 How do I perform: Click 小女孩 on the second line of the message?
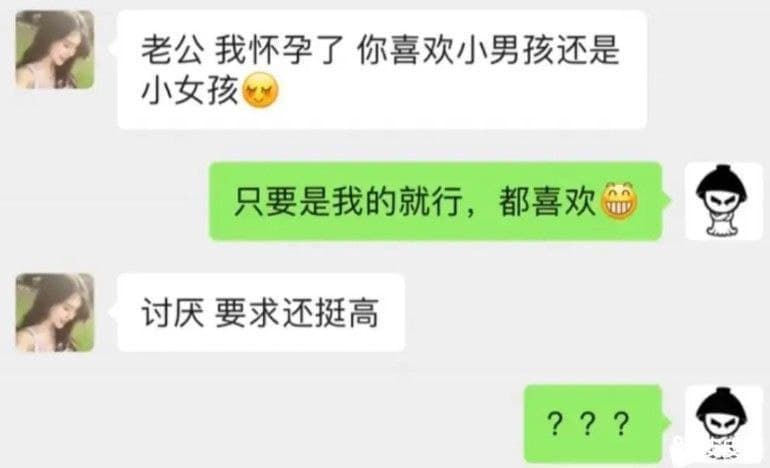(x=190, y=91)
